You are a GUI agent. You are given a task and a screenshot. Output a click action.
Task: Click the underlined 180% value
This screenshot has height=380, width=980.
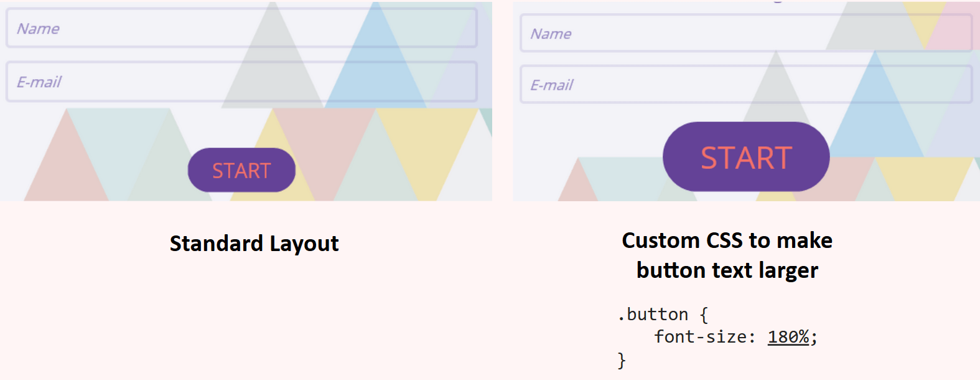[x=788, y=337]
